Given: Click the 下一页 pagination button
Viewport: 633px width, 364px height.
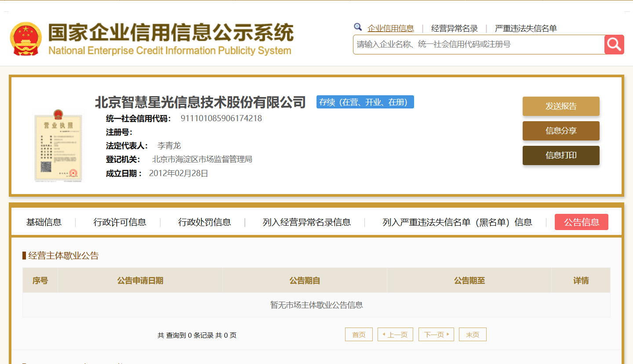Looking at the screenshot, I should pyautogui.click(x=436, y=335).
